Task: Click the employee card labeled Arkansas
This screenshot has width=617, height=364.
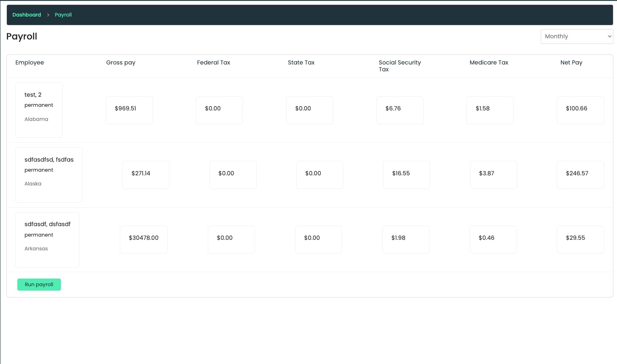Action: click(47, 239)
